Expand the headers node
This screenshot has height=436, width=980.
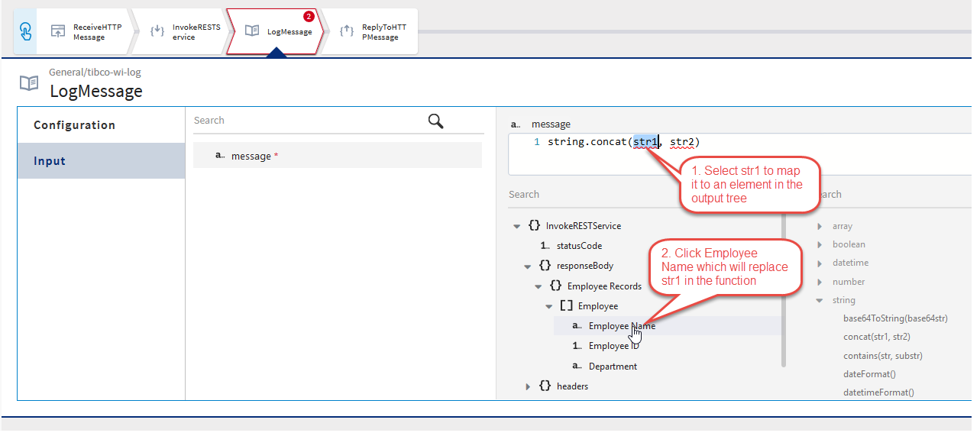click(528, 387)
